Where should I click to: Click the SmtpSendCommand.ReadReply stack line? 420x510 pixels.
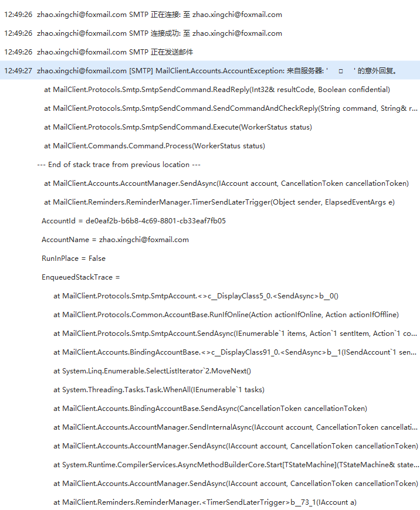coord(217,90)
